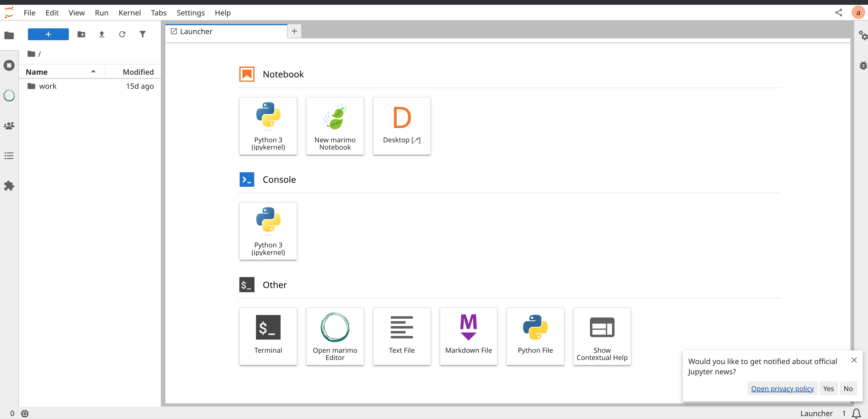The width and height of the screenshot is (868, 419).
Task: Show Contextual Help
Action: point(602,336)
